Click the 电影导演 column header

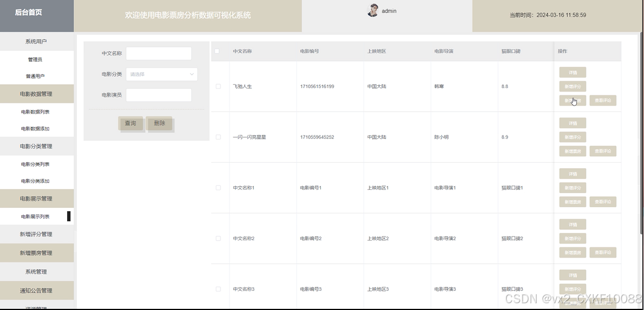point(444,51)
